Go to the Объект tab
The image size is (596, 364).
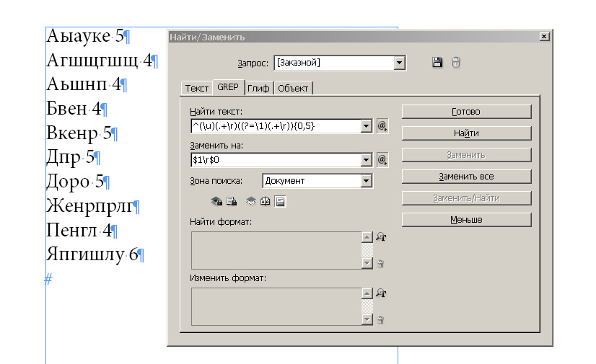tap(293, 88)
